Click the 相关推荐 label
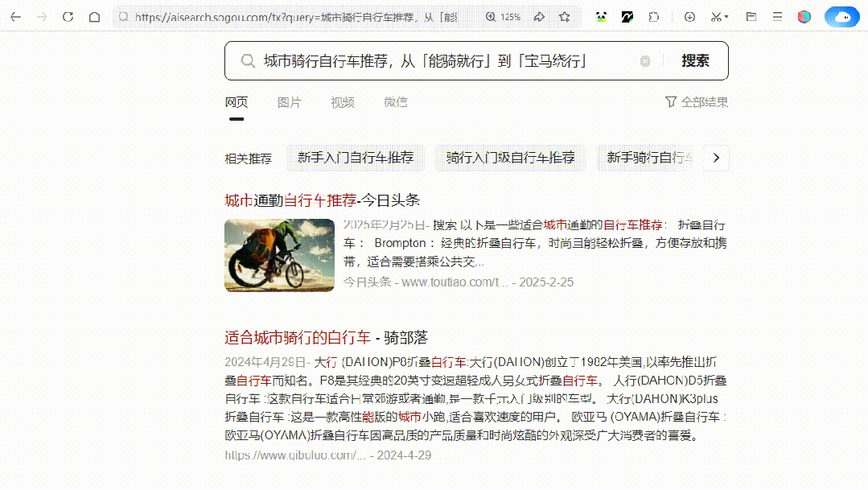The image size is (868, 490). pos(248,159)
